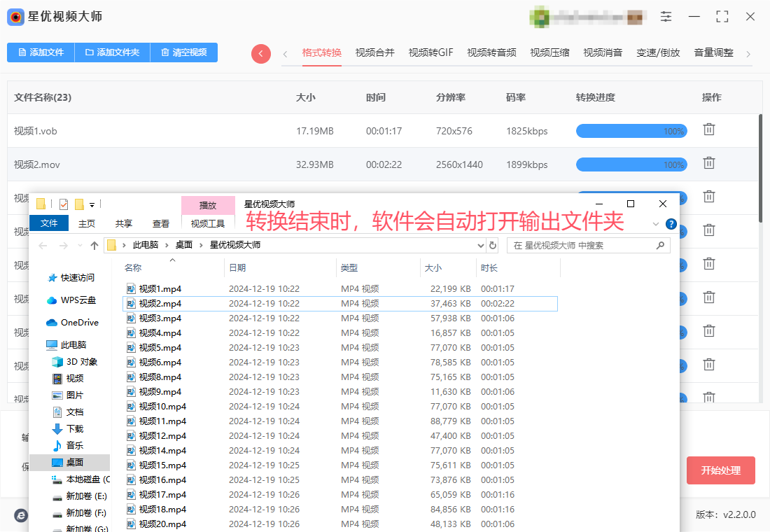770x532 pixels.
Task: Select 此电脑 in the Explorer sidebar tree
Action: 66,345
